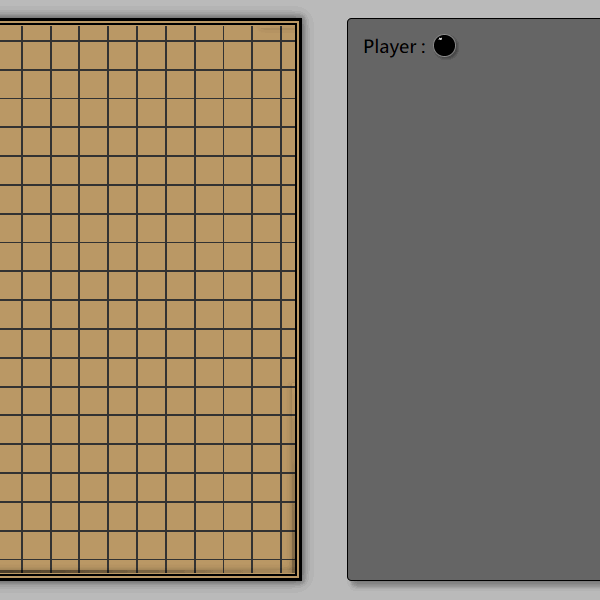
Task: Place stone on bottom row, fifth column from right
Action: (x=166, y=559)
